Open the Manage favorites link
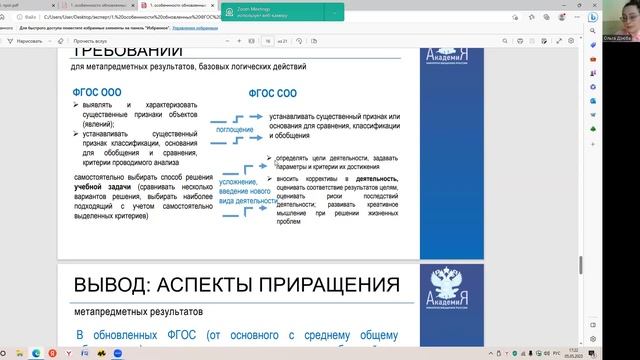This screenshot has height=360, width=640. (x=195, y=28)
